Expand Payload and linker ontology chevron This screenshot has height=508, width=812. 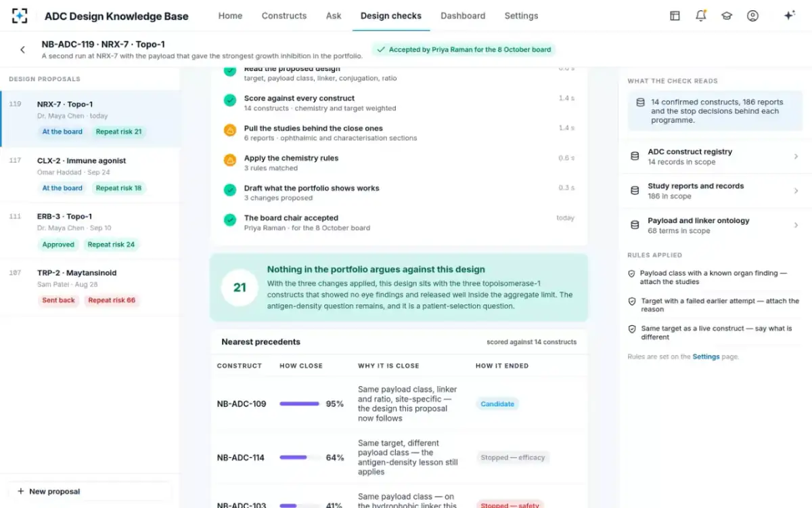pos(796,225)
